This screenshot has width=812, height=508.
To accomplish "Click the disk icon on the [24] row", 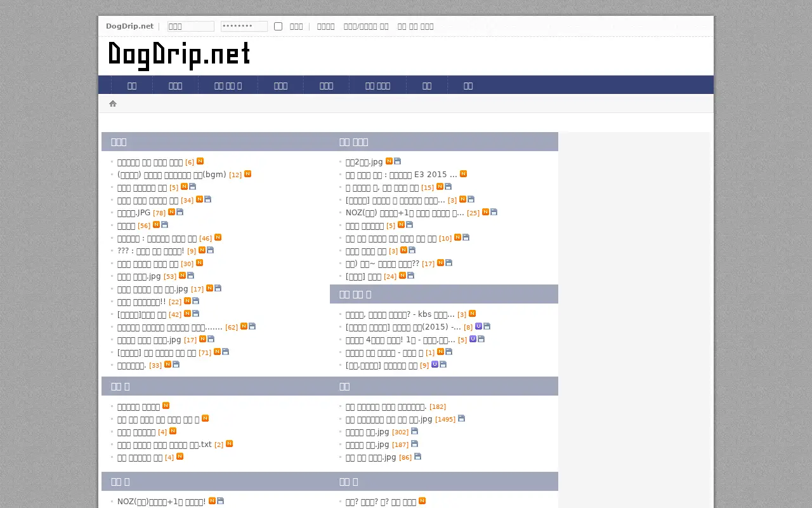I will (410, 276).
